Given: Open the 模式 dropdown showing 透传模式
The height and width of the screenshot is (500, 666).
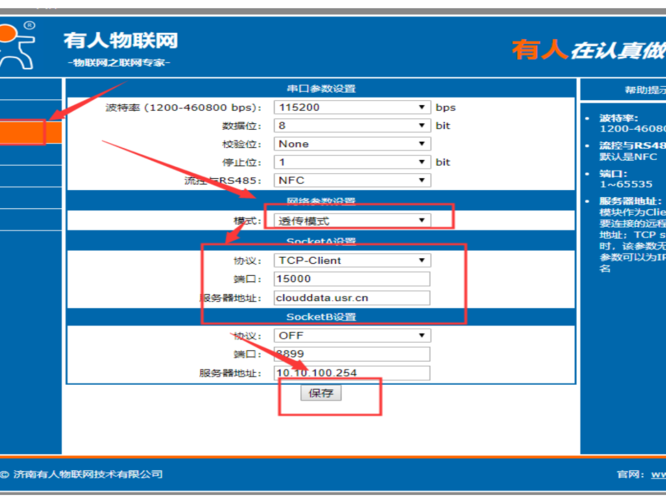Looking at the screenshot, I should pos(352,220).
